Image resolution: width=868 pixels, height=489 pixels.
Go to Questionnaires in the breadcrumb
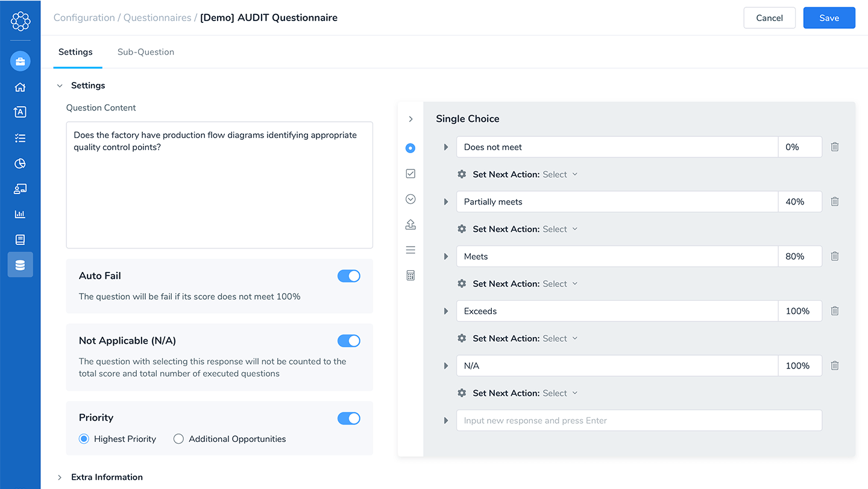157,17
